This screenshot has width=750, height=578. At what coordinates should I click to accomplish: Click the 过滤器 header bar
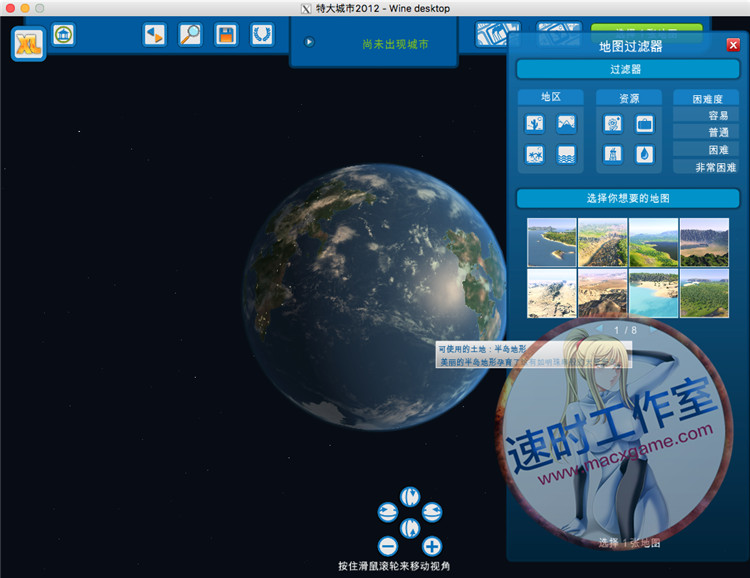click(628, 69)
